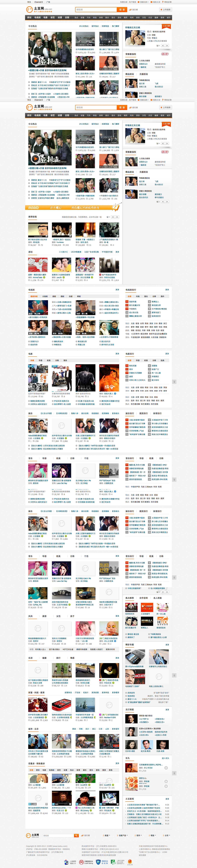Open 绝色武器 in 电影排行
This screenshot has width=197, height=868.
[133, 365]
